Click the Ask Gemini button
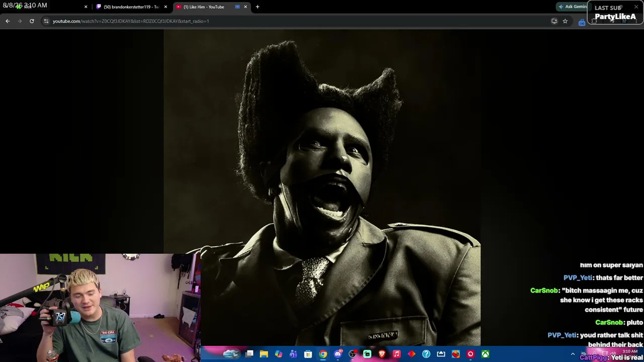Viewport: 644px width, 362px height. pyautogui.click(x=573, y=7)
